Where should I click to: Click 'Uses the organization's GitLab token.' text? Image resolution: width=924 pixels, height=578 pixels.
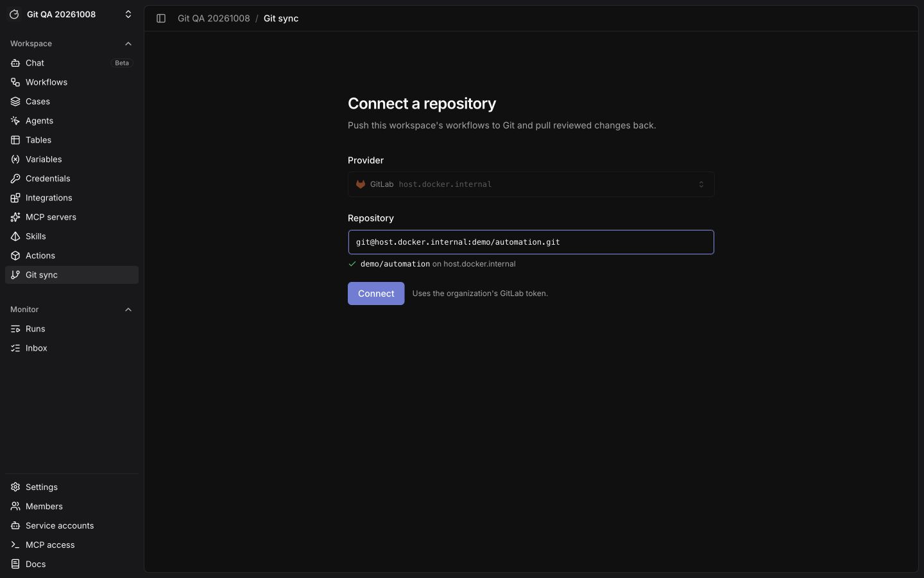pyautogui.click(x=480, y=293)
